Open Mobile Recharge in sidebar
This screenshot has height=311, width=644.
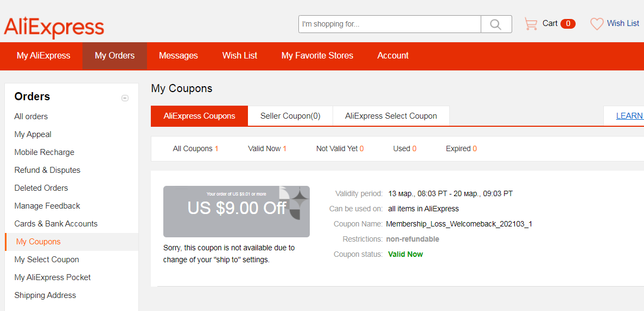point(44,152)
